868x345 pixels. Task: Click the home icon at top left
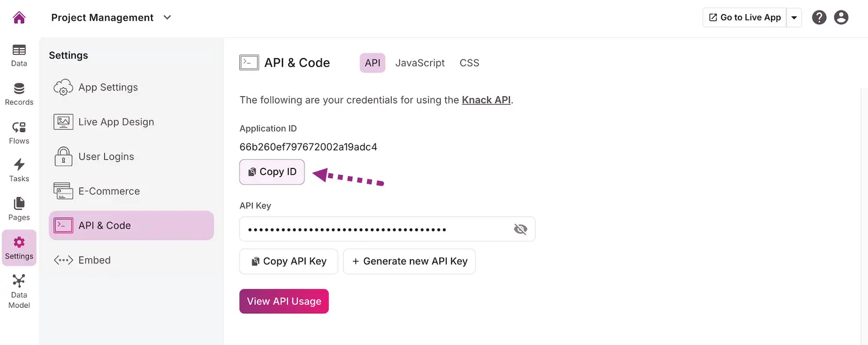[19, 17]
